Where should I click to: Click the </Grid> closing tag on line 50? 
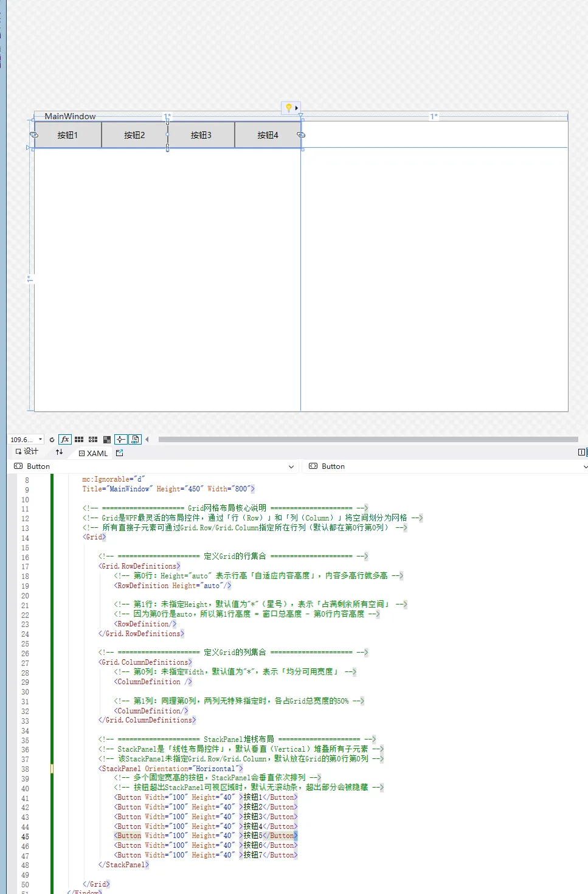coord(96,884)
